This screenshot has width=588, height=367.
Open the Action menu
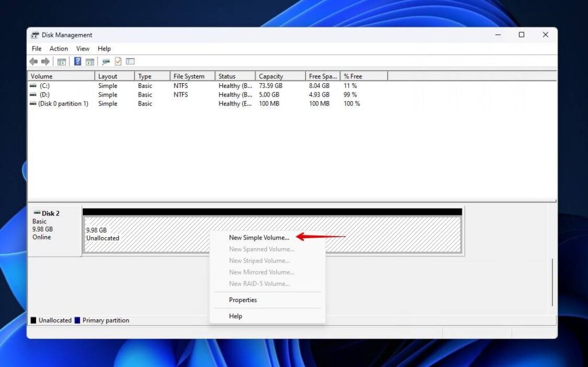(x=59, y=48)
